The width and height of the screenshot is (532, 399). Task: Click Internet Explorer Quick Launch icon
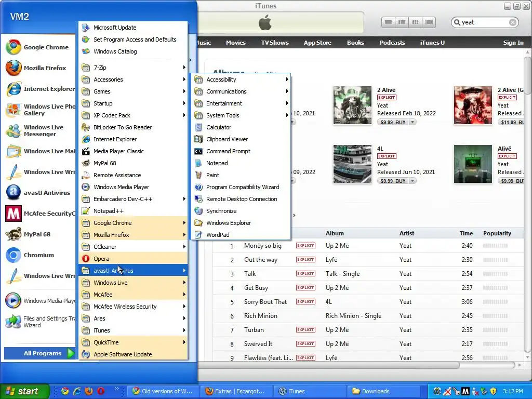(x=77, y=391)
